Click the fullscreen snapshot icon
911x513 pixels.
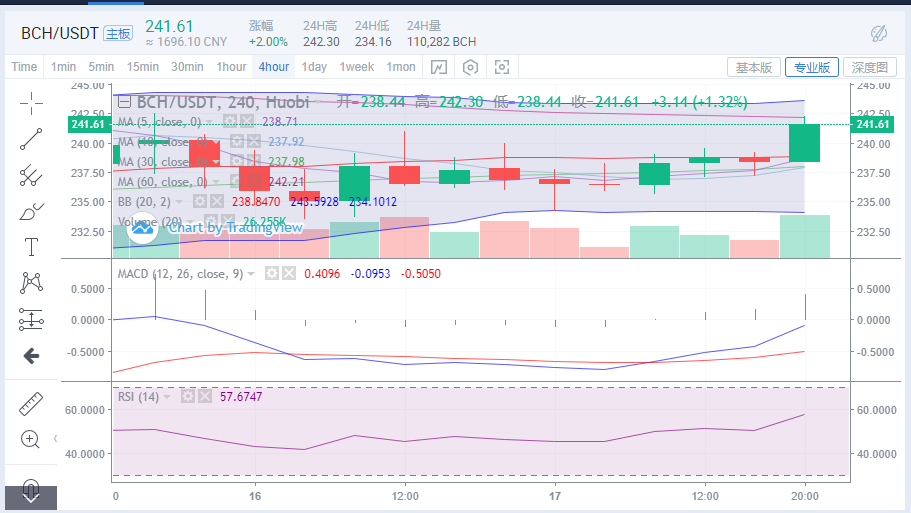501,67
